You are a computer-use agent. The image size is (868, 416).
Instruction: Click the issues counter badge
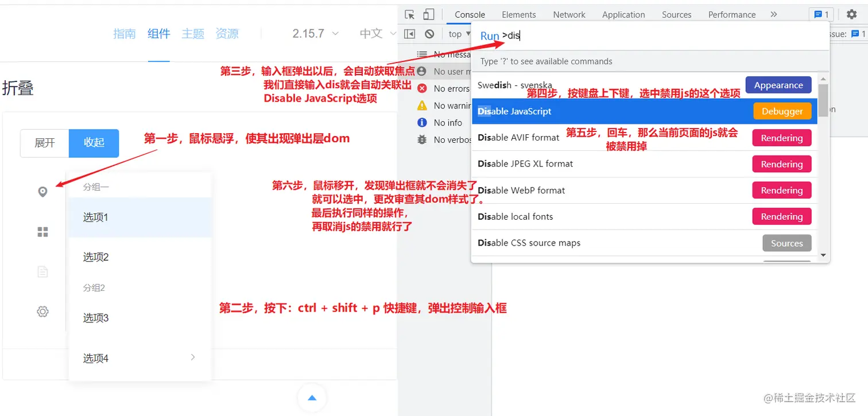coord(821,15)
